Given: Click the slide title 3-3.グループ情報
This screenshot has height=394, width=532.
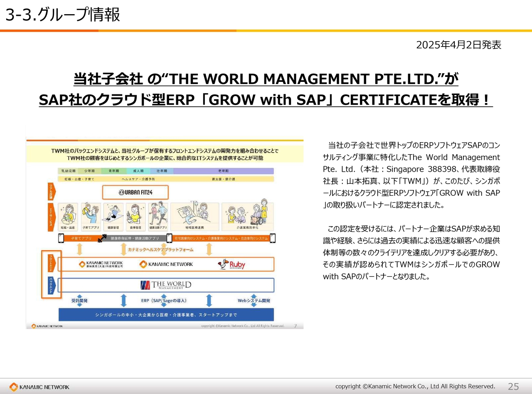Looking at the screenshot, I should tap(63, 15).
